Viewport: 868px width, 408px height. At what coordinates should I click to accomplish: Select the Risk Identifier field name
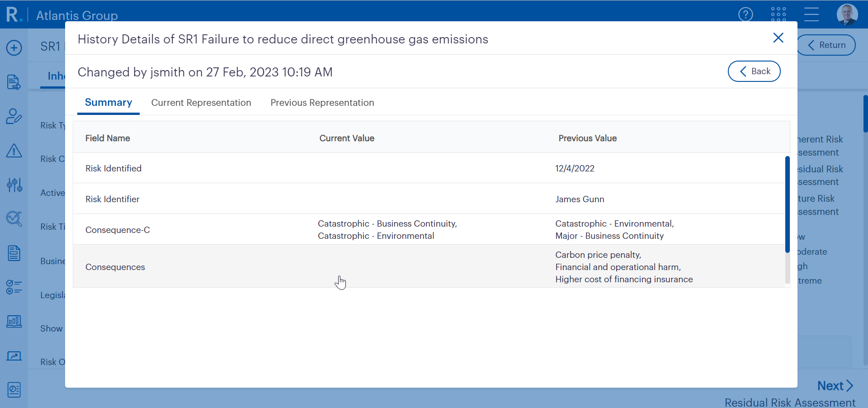tap(112, 199)
